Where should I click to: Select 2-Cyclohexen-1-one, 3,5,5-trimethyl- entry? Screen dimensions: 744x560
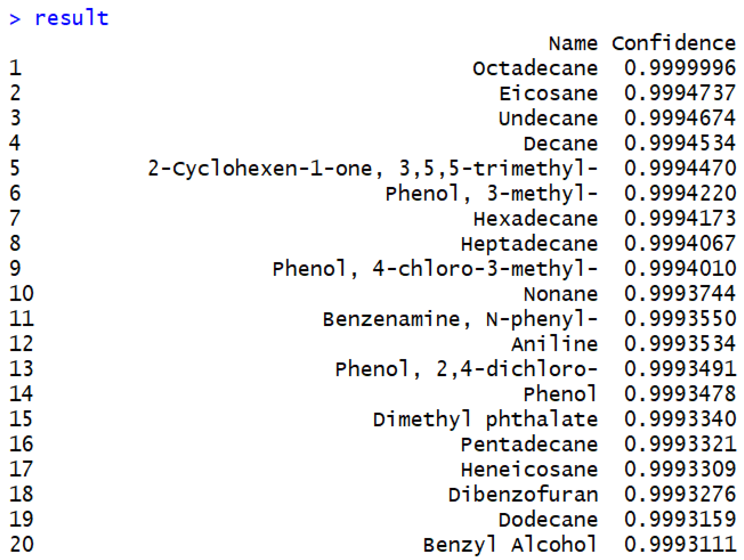pos(373,169)
